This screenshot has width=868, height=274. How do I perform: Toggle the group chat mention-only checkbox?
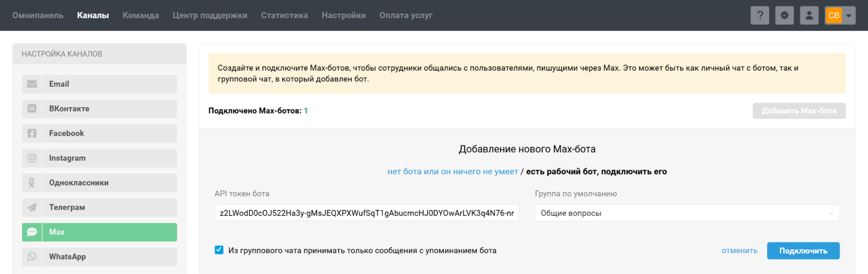coord(219,250)
